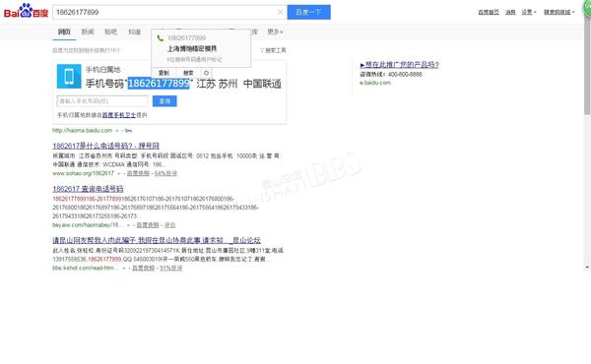This screenshot has width=591, height=364.
Task: Open 百度快照 for sohao.org result
Action: (138, 173)
